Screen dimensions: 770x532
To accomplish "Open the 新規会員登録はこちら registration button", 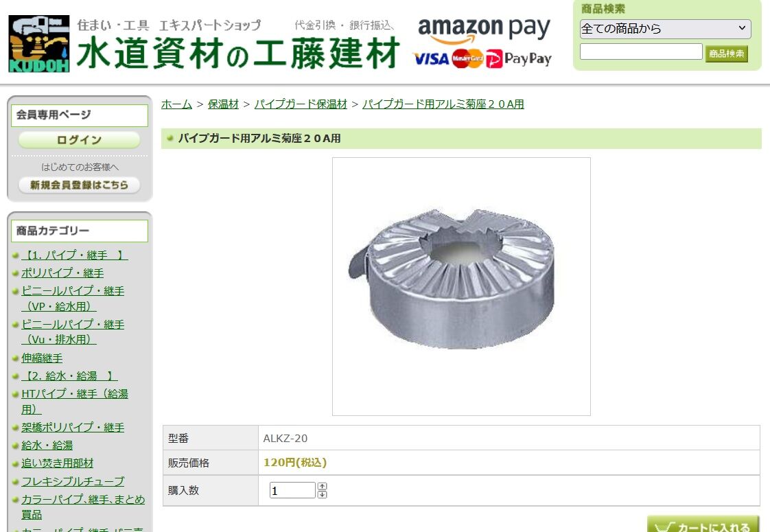I will [x=79, y=185].
